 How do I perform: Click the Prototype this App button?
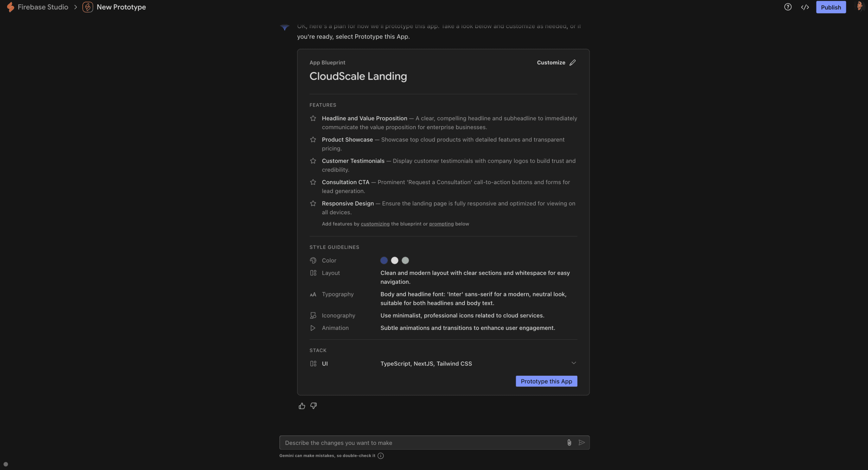pos(546,381)
